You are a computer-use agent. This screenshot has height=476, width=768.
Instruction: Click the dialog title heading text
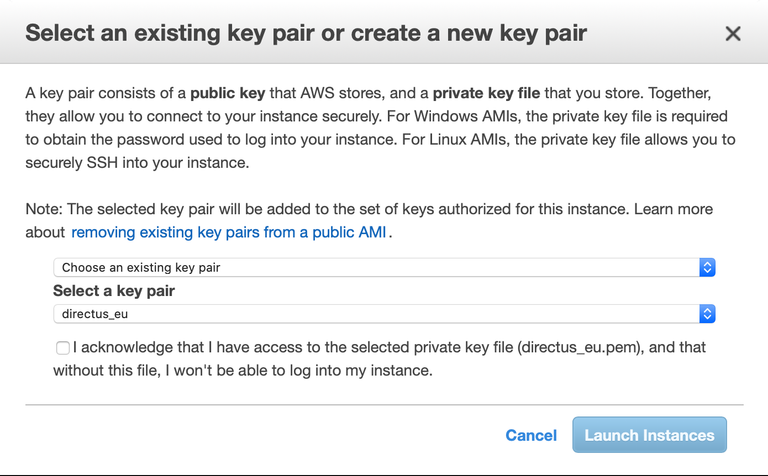point(305,33)
